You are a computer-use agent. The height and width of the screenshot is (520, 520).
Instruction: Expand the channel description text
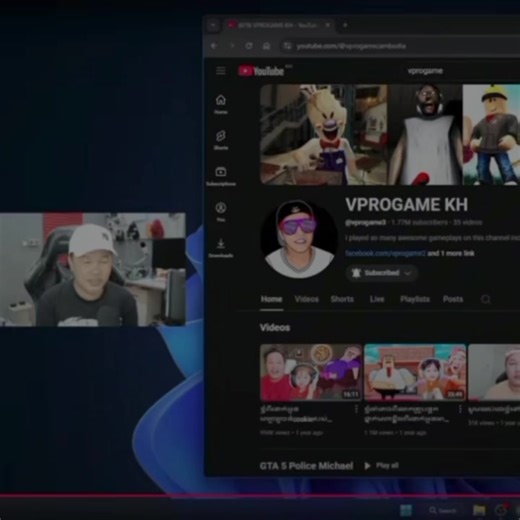click(432, 238)
